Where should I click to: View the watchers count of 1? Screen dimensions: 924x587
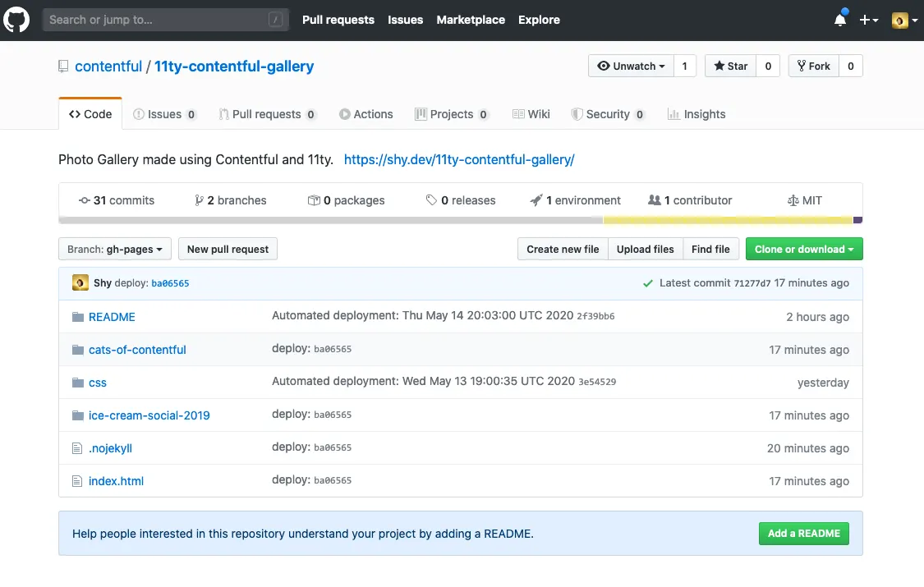[685, 66]
